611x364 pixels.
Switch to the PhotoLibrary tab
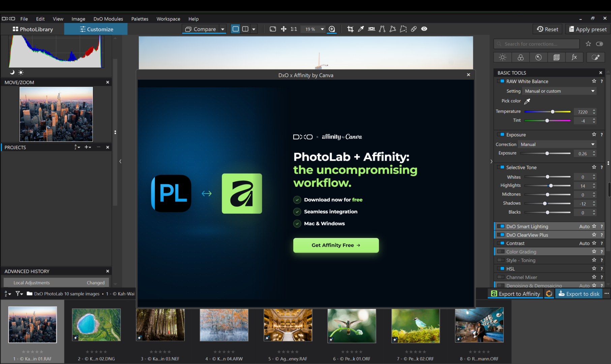pyautogui.click(x=33, y=29)
